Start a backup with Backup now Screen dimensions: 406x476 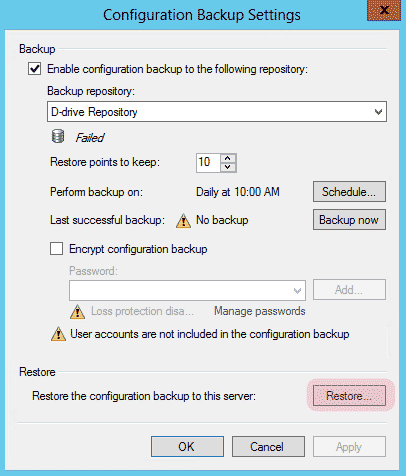[349, 220]
